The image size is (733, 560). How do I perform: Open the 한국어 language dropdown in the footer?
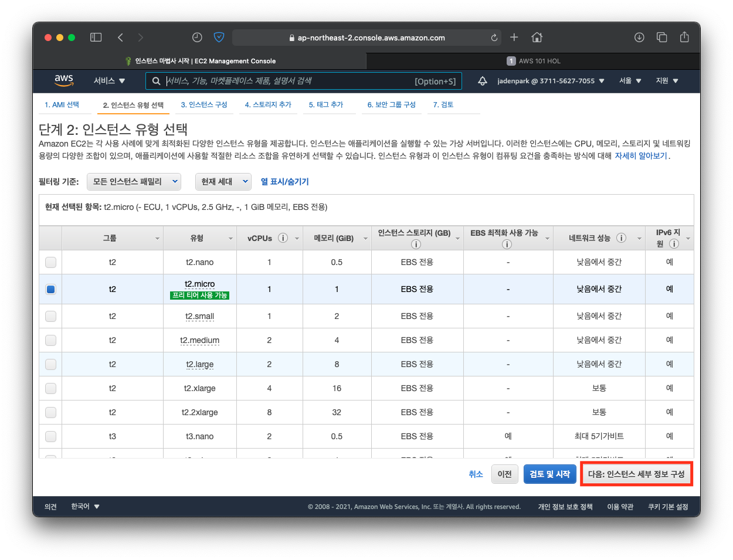[x=85, y=507]
